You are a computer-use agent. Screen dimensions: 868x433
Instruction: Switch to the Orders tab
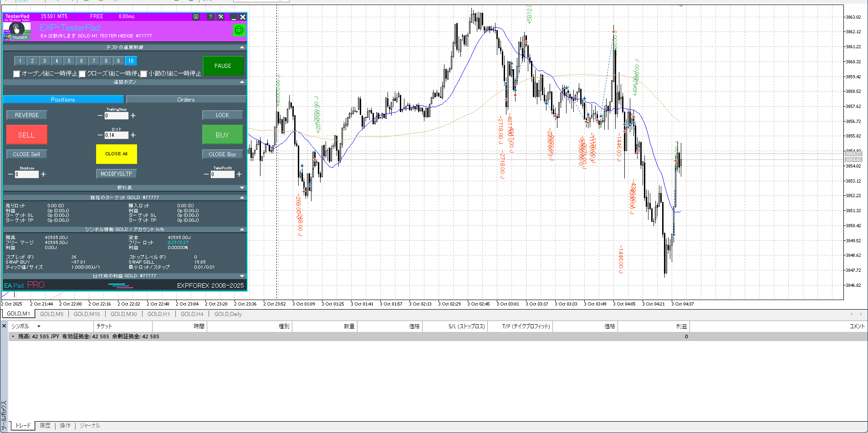click(x=186, y=100)
